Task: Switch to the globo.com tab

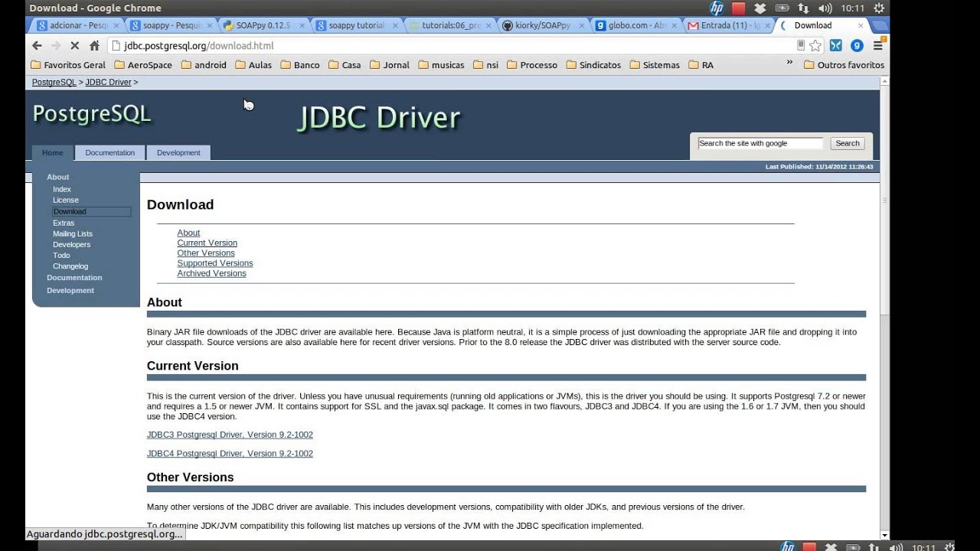Action: tap(635, 25)
